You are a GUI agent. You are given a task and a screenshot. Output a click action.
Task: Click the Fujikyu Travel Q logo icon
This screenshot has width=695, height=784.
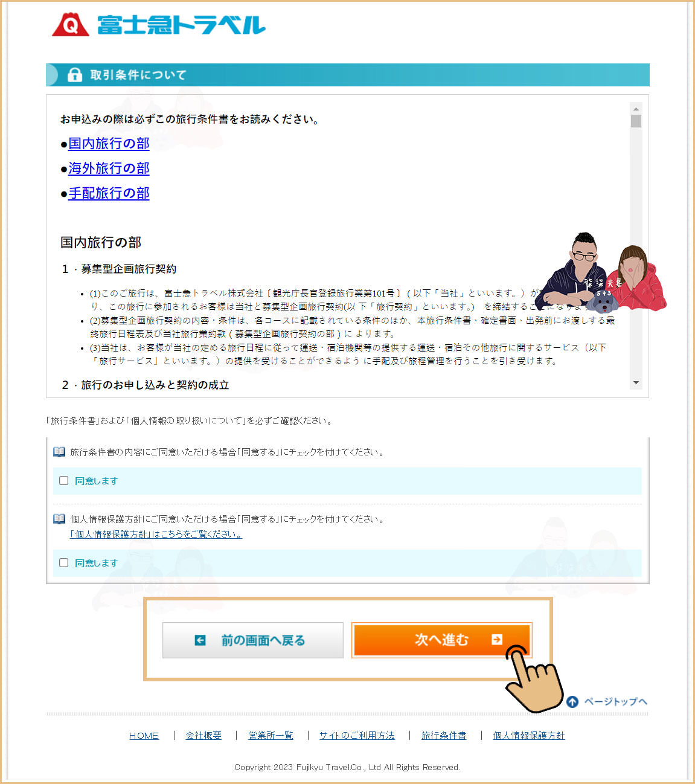pos(70,25)
